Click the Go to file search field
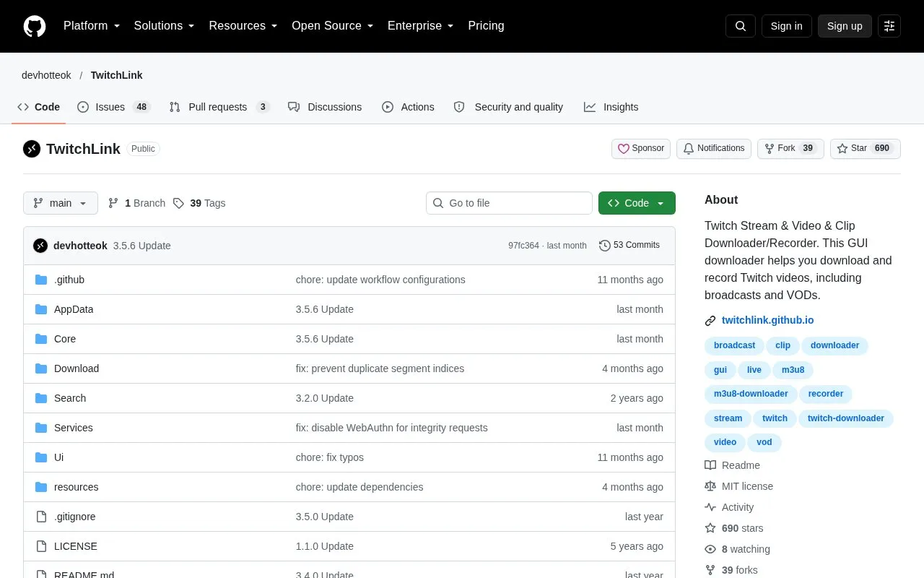This screenshot has height=578, width=924. (509, 203)
